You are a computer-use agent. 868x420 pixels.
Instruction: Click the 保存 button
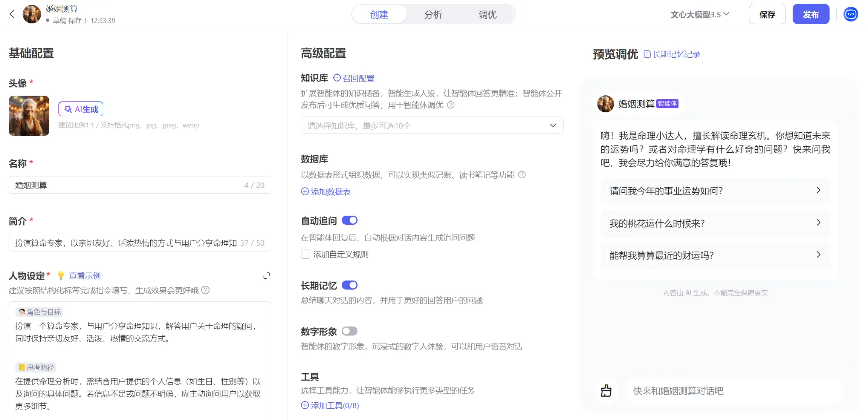(x=767, y=14)
